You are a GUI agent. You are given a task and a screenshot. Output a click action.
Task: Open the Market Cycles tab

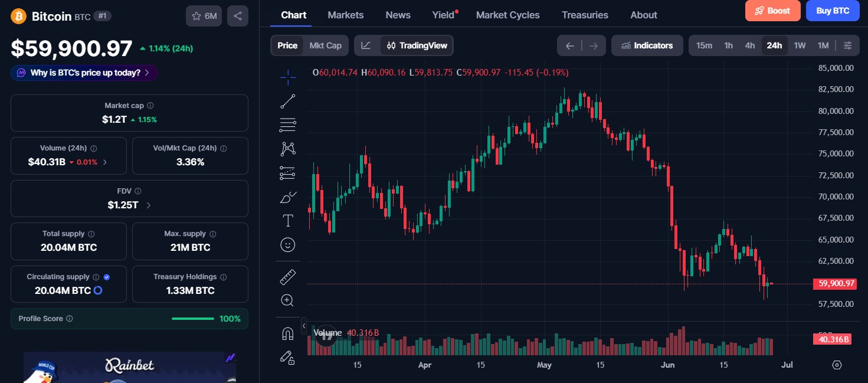[507, 15]
